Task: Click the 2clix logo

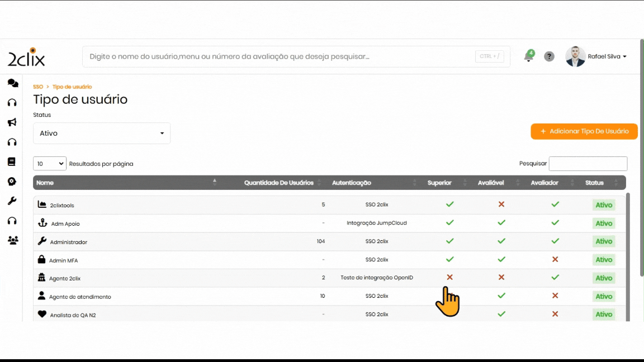Action: (26, 57)
